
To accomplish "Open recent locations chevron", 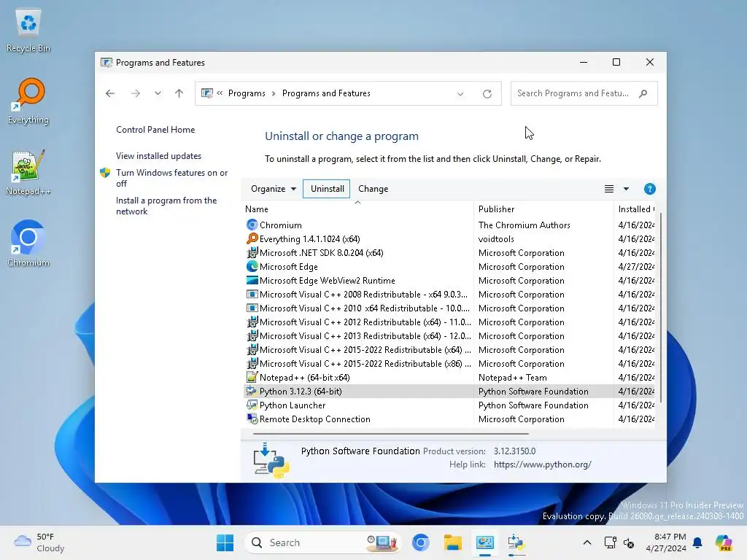I will coord(158,93).
